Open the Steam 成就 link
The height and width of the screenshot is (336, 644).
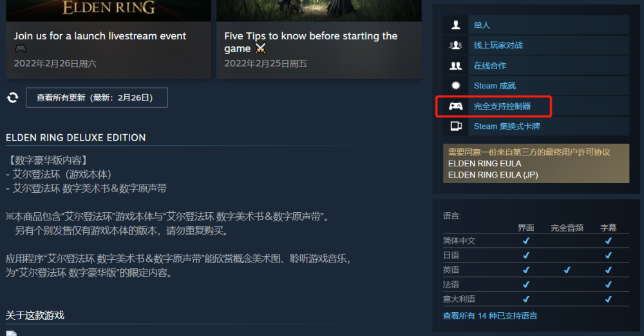(x=495, y=86)
